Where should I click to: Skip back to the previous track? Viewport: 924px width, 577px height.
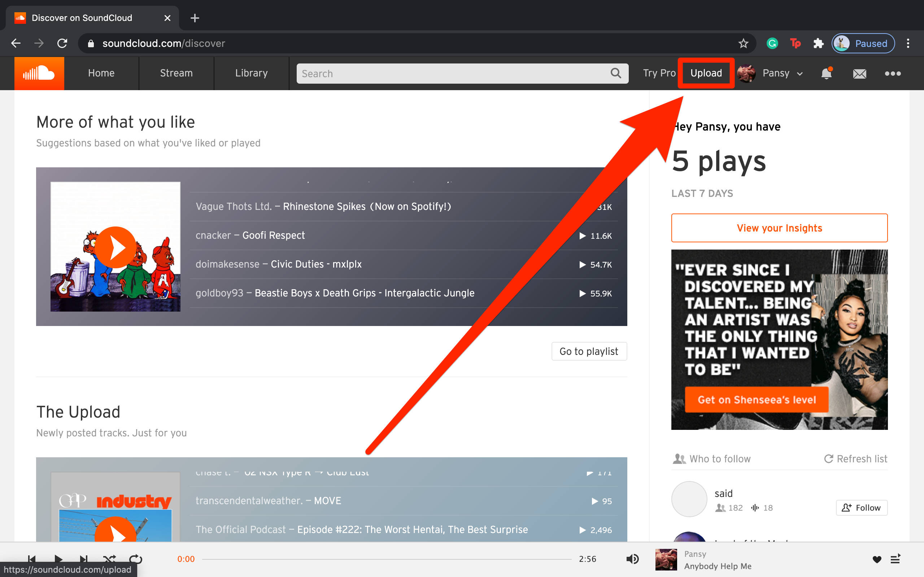pos(32,559)
